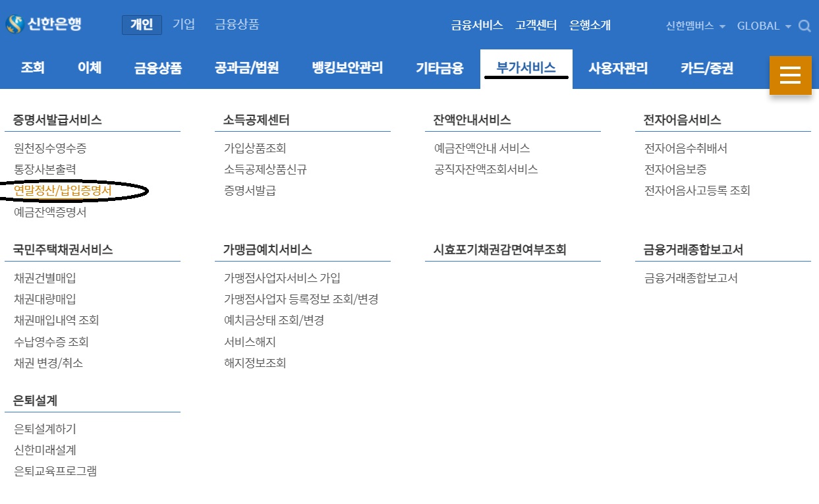
Task: Open 채권대량매입
Action: 45,299
